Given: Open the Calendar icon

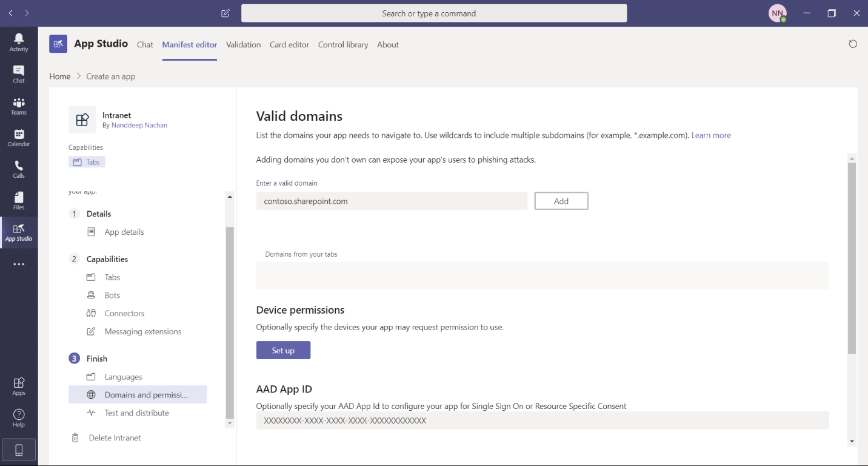Looking at the screenshot, I should [x=19, y=137].
